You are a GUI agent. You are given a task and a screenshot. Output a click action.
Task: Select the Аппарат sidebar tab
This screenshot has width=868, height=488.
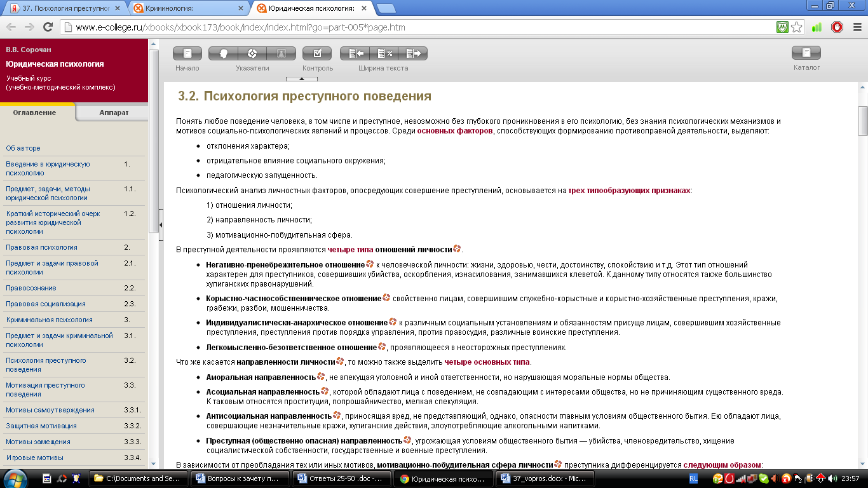tap(114, 112)
